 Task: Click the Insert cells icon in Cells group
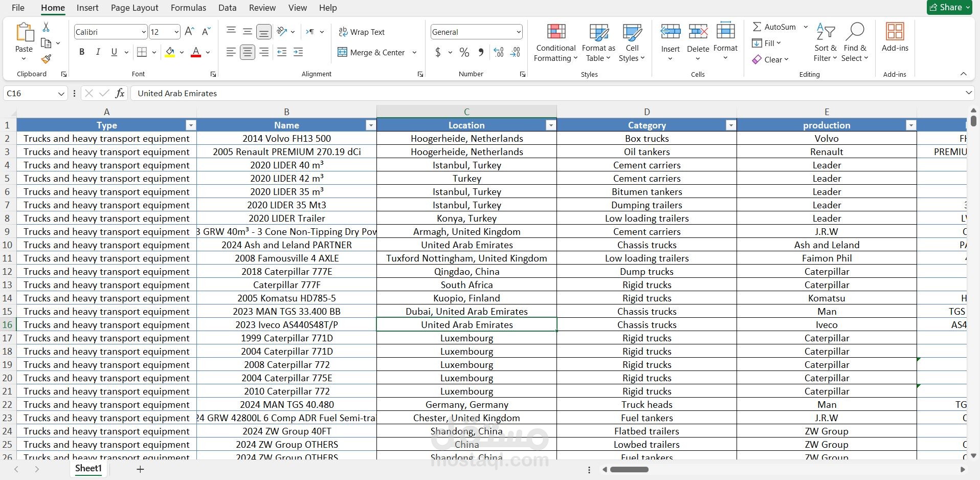670,32
